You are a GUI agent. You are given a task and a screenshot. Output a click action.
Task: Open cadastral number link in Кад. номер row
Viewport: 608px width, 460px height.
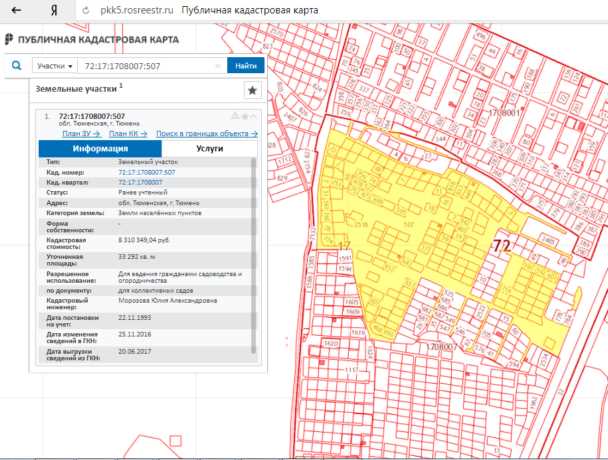pyautogui.click(x=147, y=172)
